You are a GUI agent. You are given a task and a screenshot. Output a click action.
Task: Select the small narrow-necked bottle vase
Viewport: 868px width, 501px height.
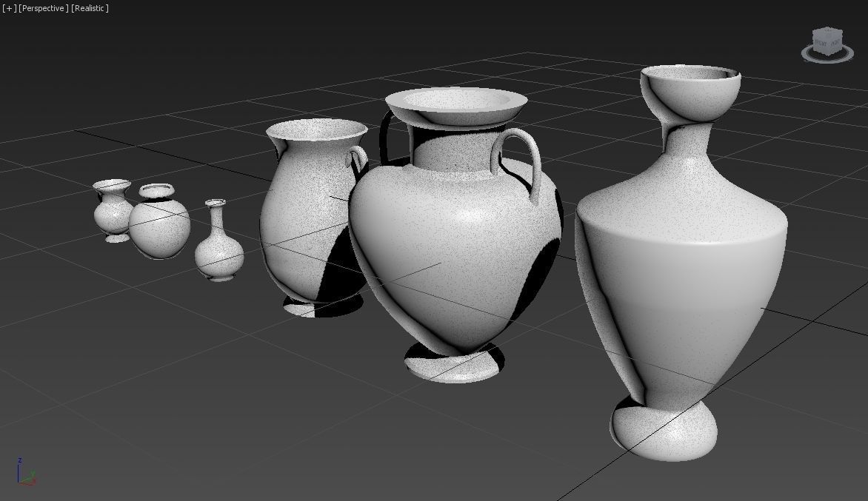click(218, 241)
